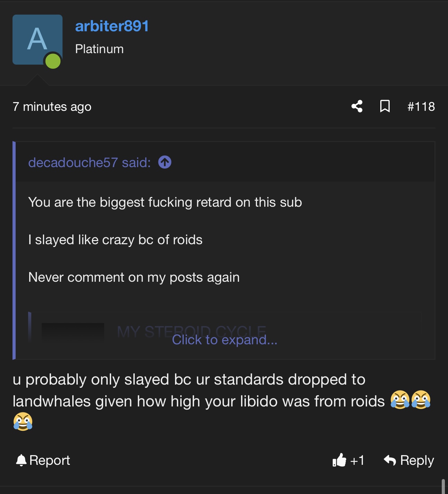
Task: Click the page scrollbar handle
Action: tap(443, 486)
